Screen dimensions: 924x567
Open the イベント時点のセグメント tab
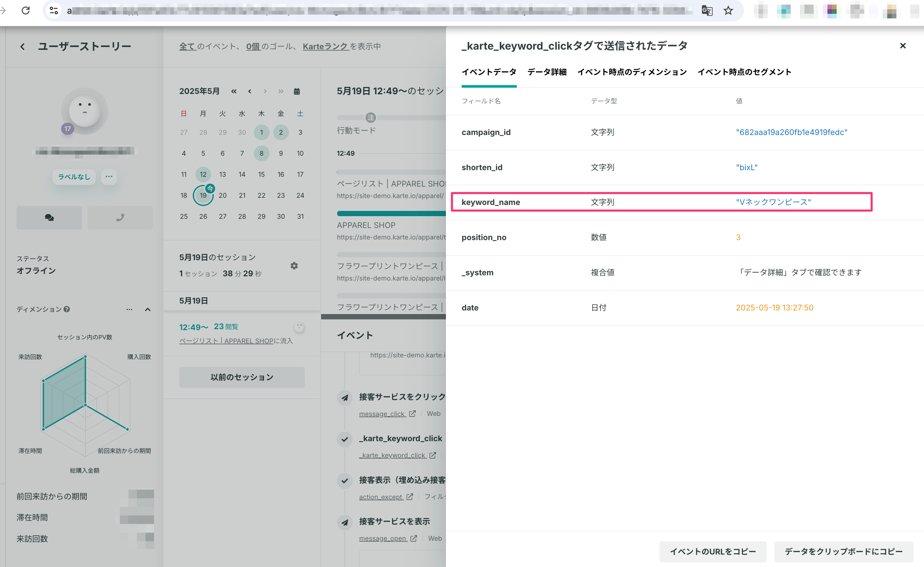point(744,72)
